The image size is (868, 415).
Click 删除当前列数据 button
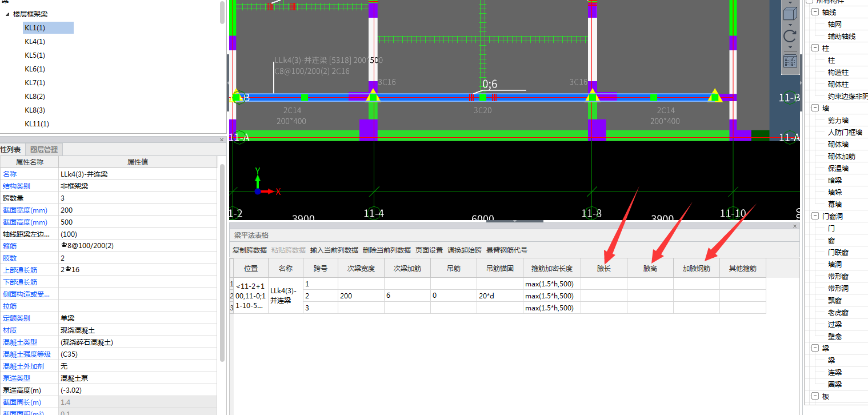coord(387,250)
